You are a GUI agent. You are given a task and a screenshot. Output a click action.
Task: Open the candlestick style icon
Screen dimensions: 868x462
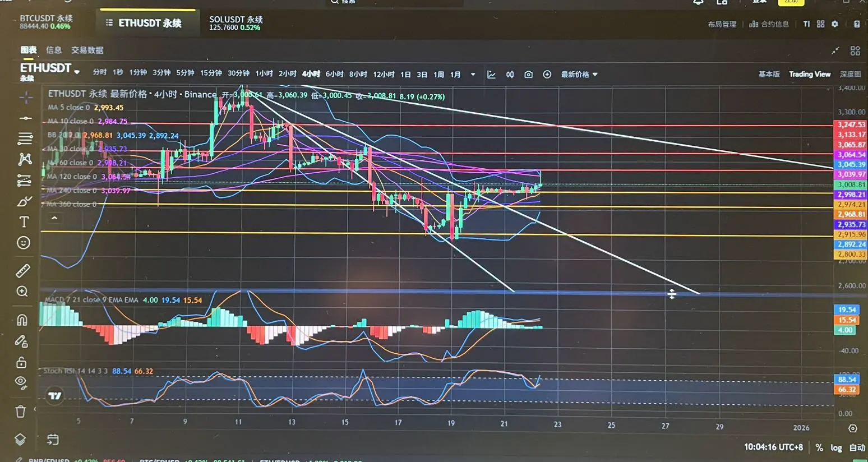(x=510, y=75)
